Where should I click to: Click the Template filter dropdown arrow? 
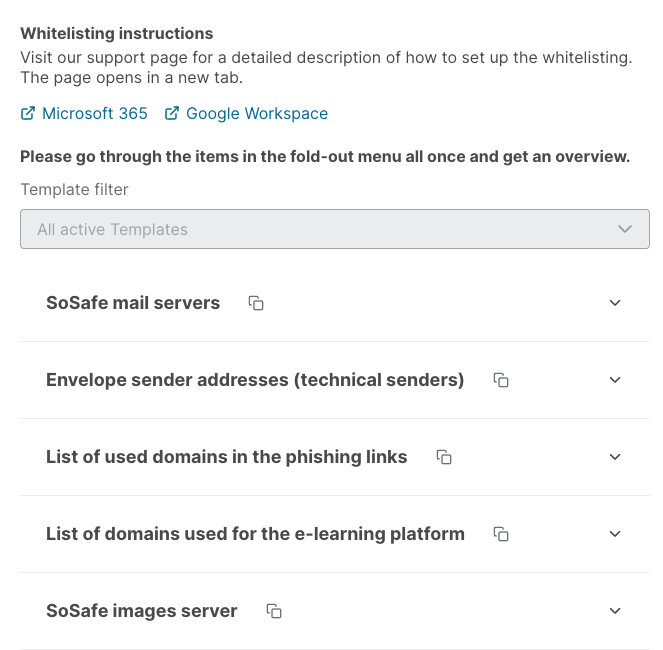625,229
